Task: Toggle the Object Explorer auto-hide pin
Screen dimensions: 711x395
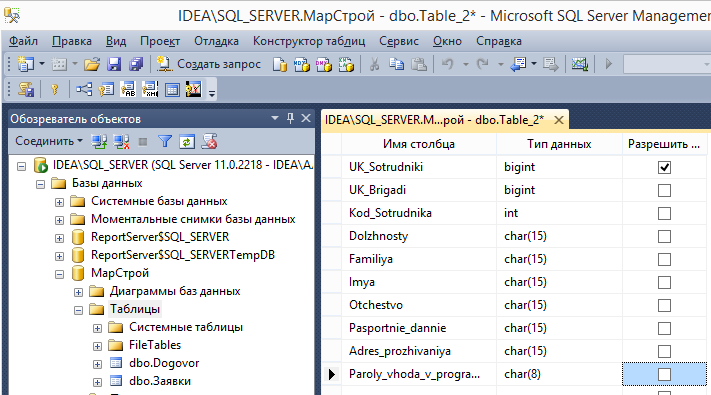Action: pos(291,118)
